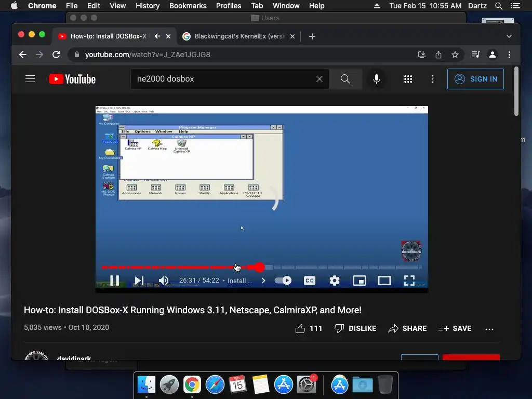Switch to theater mode
Viewport: 532px width, 399px height.
point(384,281)
